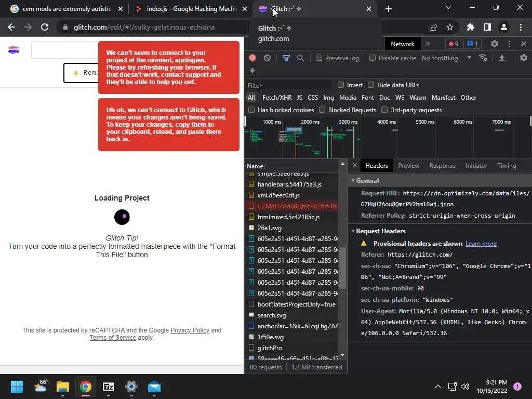Click the export HAR download icon
The height and width of the screenshot is (399, 532).
(252, 71)
